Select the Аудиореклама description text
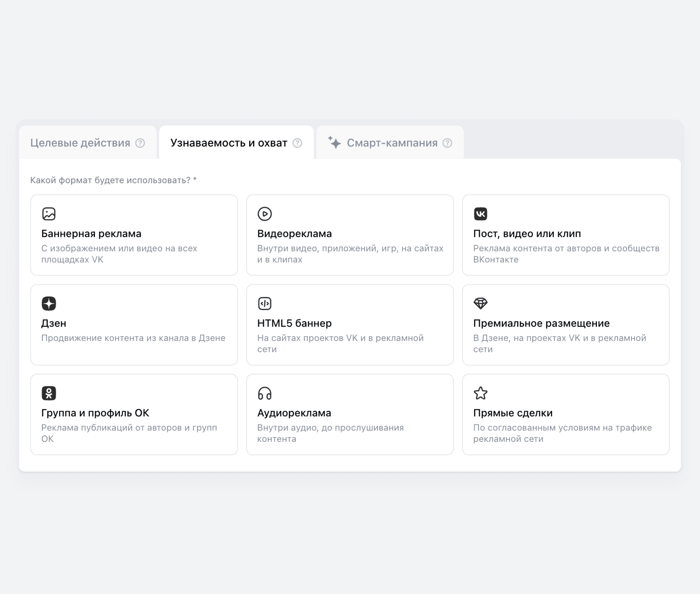700x594 pixels. coord(330,433)
